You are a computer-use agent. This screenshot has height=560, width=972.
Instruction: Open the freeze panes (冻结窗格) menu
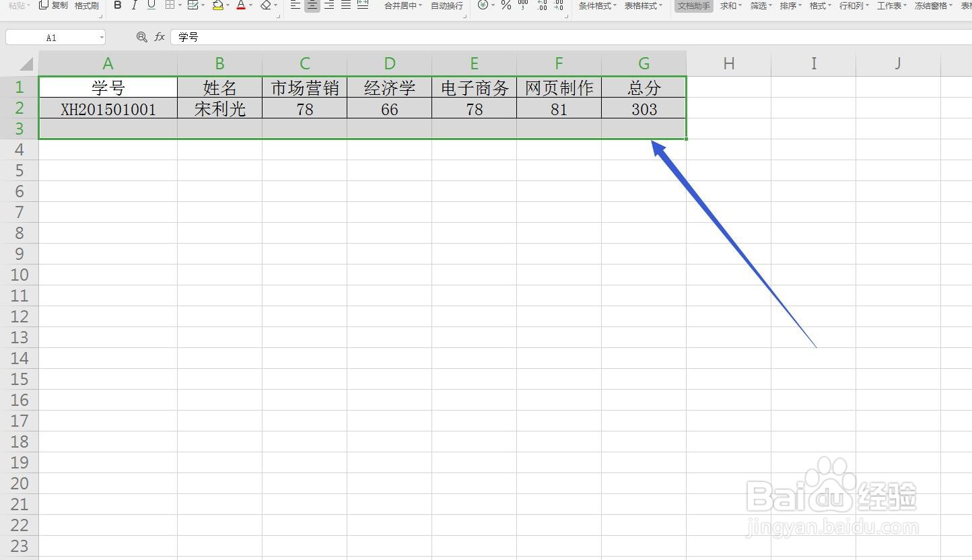[934, 5]
